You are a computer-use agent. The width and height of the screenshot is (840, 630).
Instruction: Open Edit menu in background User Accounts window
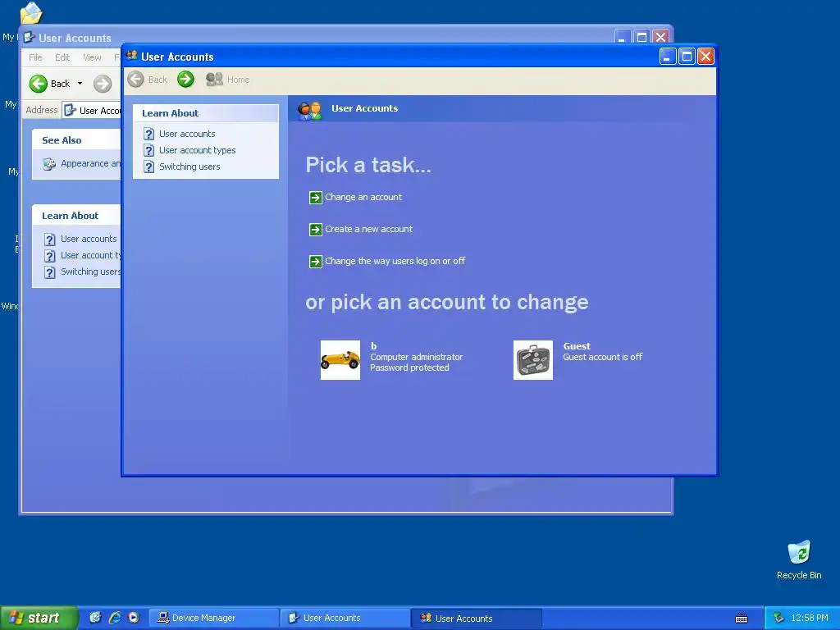coord(62,57)
